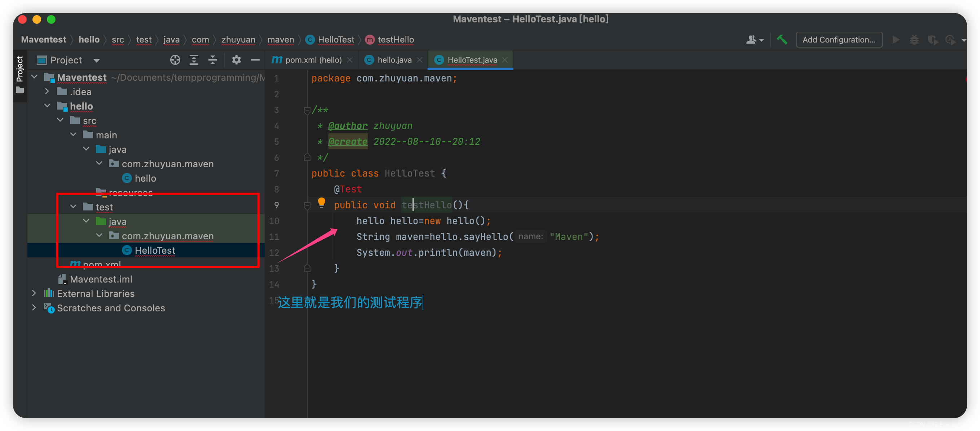
Task: Click the @Test annotation
Action: [348, 189]
